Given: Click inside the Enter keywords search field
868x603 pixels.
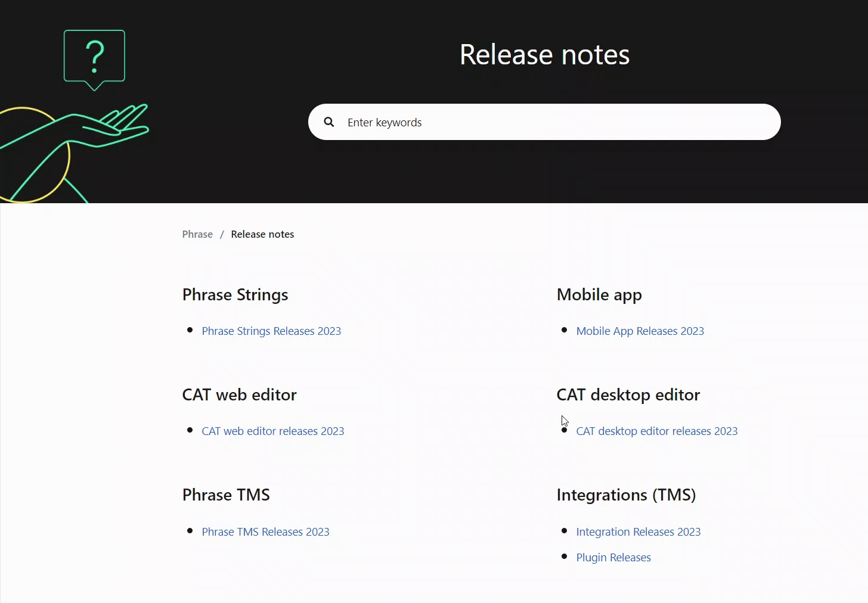Looking at the screenshot, I should pos(537,122).
